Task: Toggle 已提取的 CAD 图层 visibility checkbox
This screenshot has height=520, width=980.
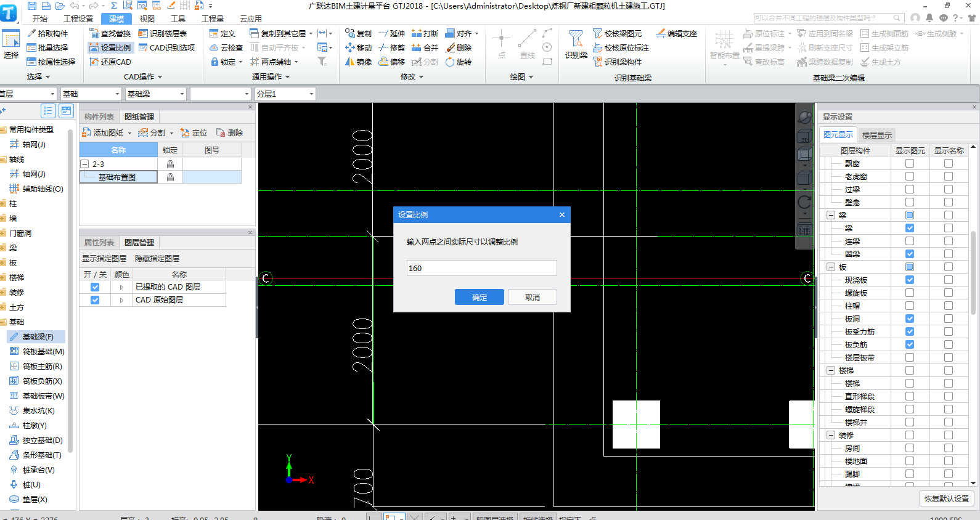Action: [x=95, y=287]
